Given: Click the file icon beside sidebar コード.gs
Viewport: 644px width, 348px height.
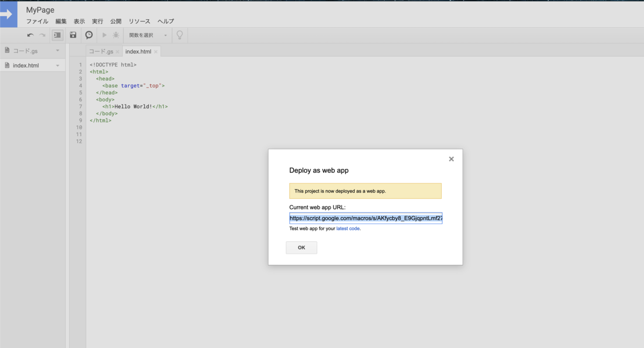Looking at the screenshot, I should [x=7, y=50].
